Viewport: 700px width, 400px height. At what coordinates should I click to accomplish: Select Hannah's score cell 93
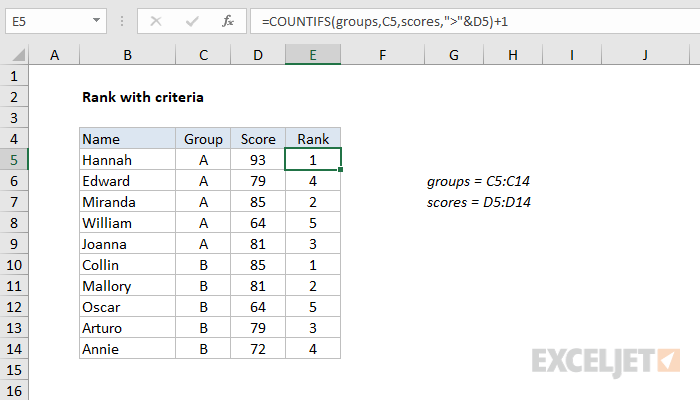258,160
